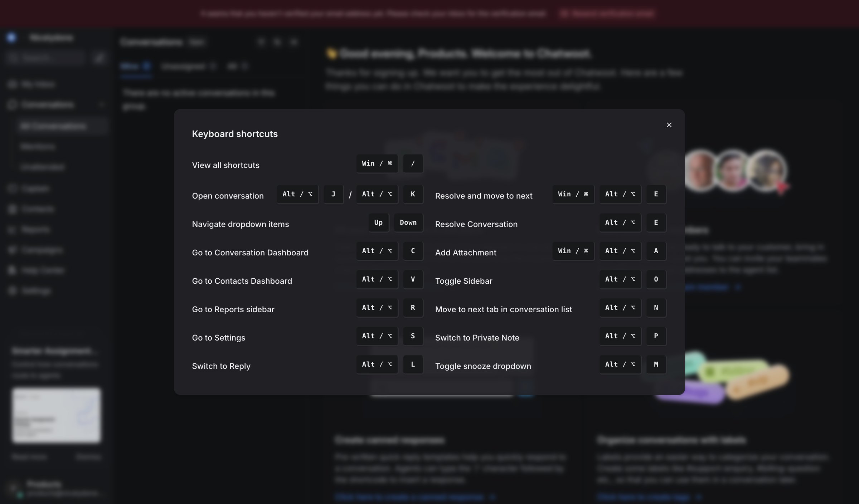Click the R key for Reports sidebar
The width and height of the screenshot is (859, 504).
[413, 308]
